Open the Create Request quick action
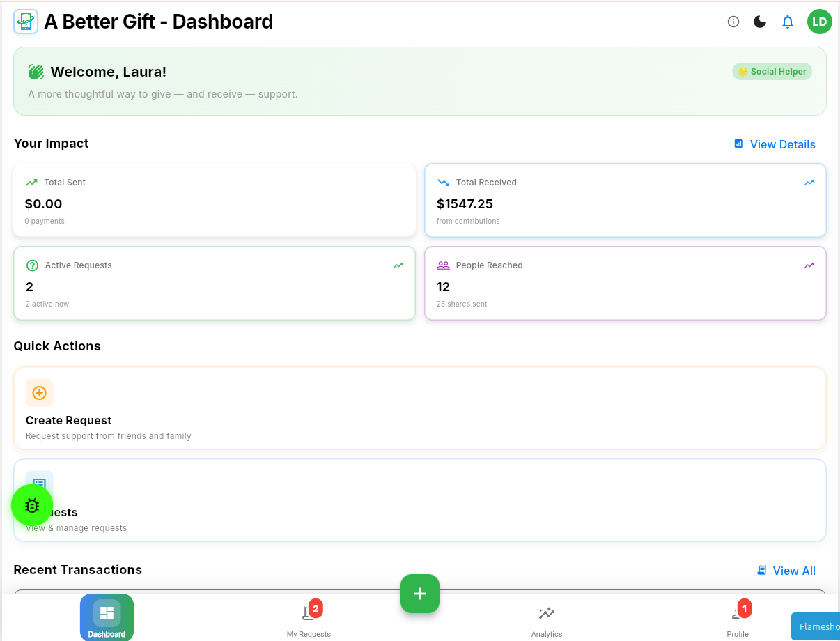840x641 pixels. 420,408
